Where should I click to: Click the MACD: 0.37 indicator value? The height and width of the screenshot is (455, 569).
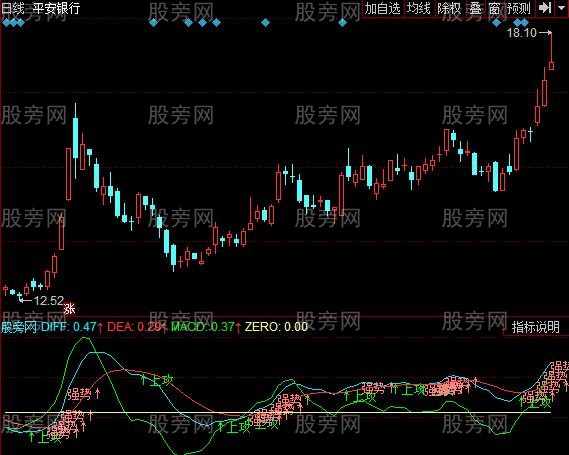[x=202, y=327]
